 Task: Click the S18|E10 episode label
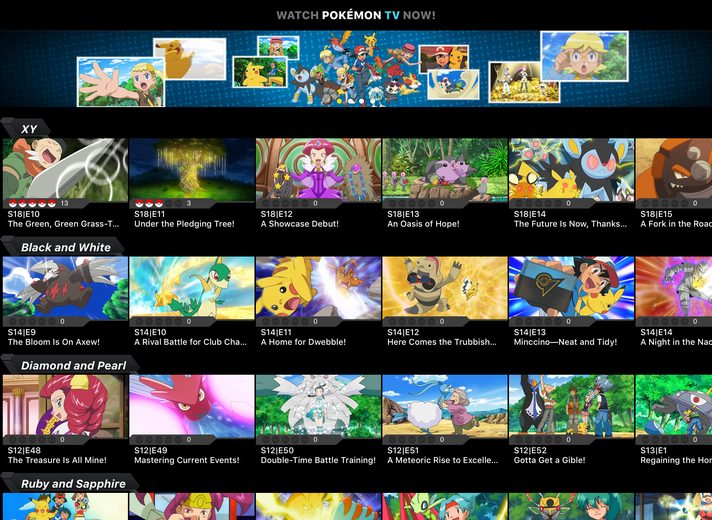pyautogui.click(x=24, y=214)
